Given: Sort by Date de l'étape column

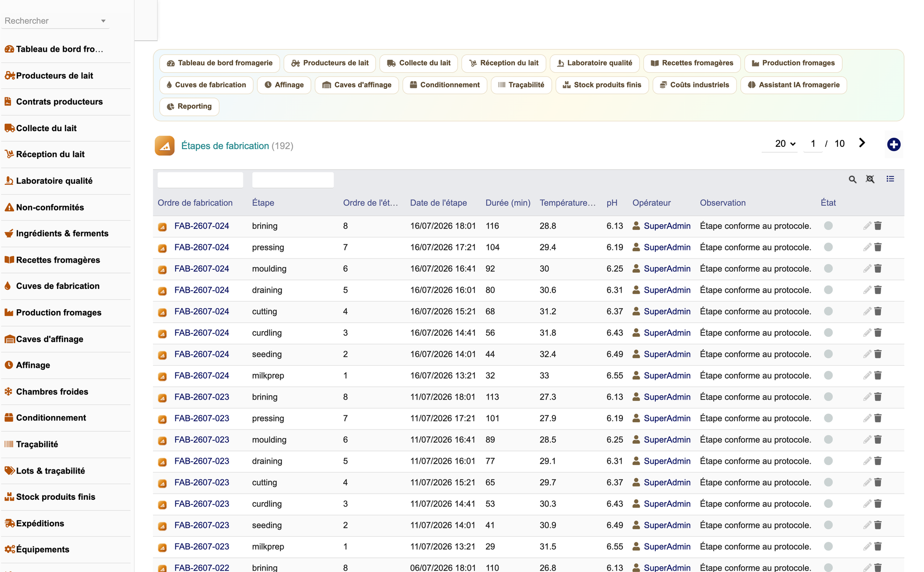Looking at the screenshot, I should (438, 203).
